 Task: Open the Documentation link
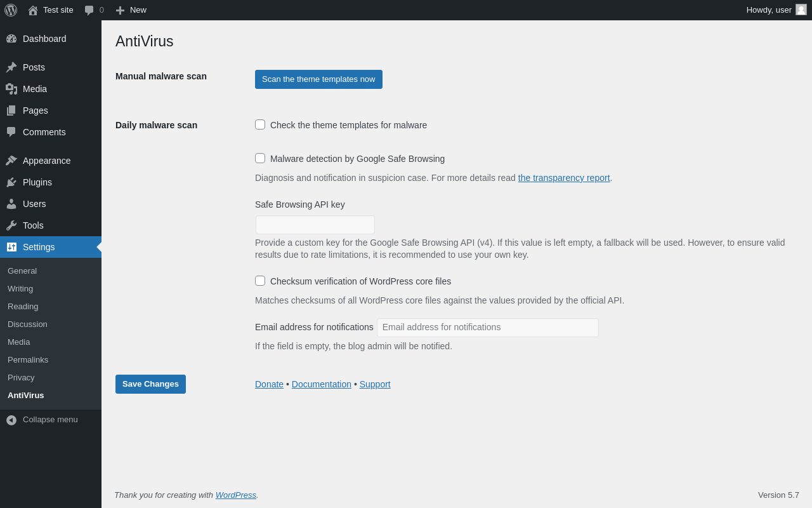322,384
